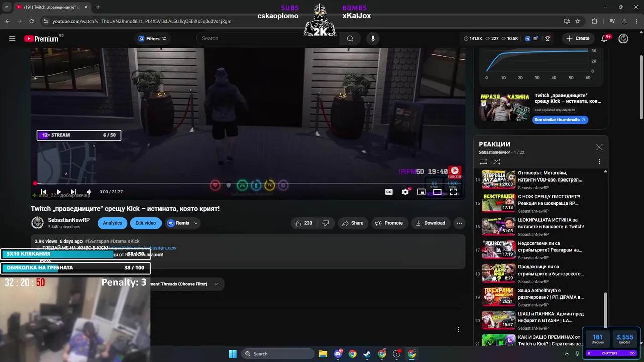Click the SebastianNewRP channel avatar
Screen dimensions: 644x362
pos(37,223)
